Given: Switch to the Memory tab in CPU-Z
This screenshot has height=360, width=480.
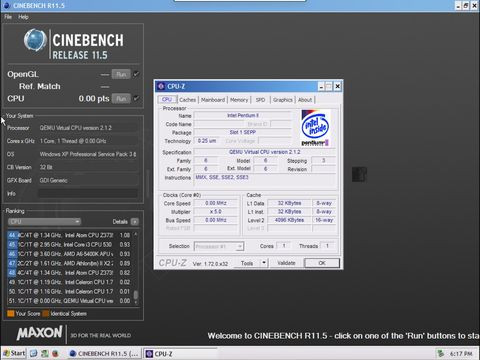Looking at the screenshot, I should (x=239, y=100).
